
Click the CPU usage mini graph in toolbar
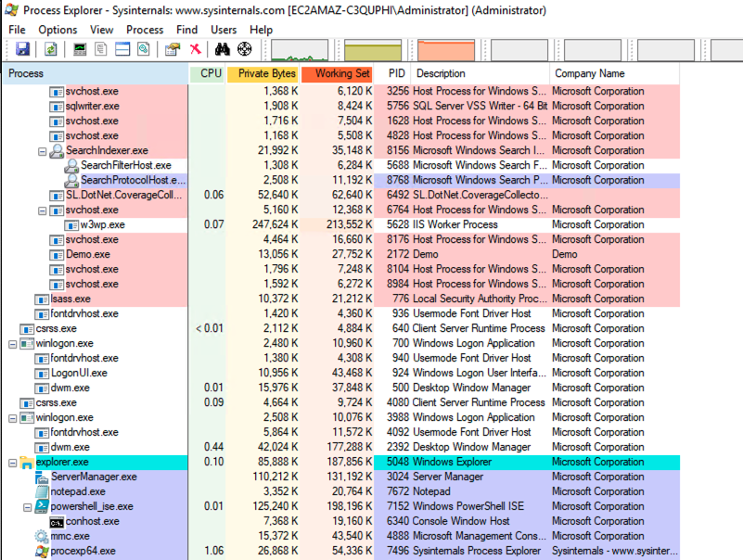click(300, 50)
